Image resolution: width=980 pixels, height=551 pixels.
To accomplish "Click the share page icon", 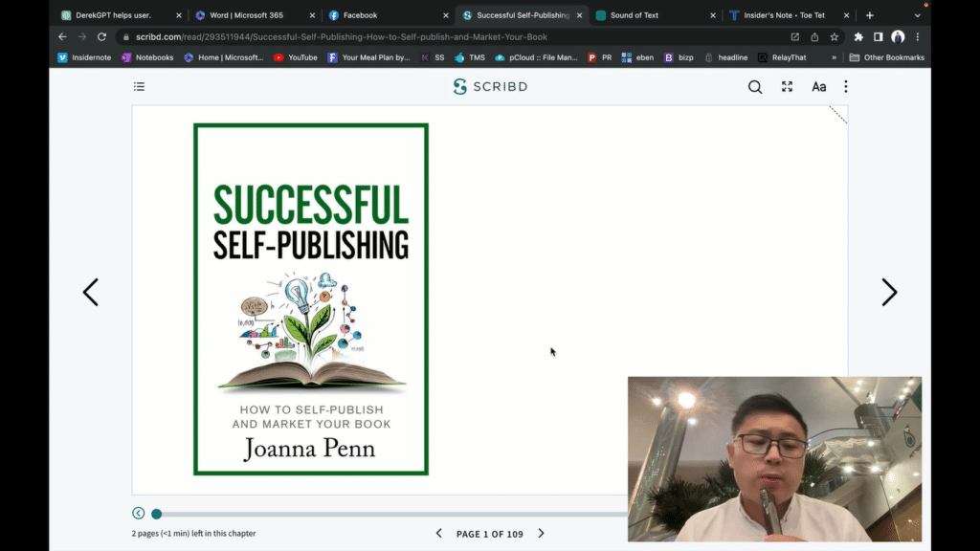I will (814, 37).
